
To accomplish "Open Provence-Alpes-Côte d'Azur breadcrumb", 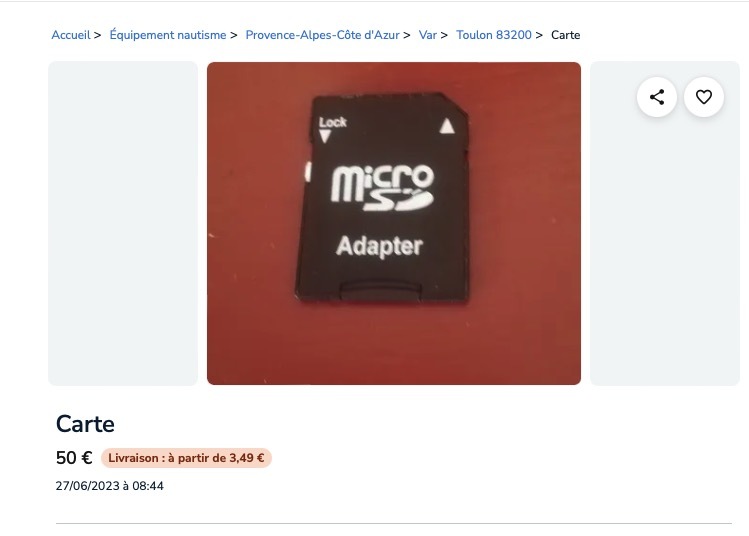I will coord(322,35).
